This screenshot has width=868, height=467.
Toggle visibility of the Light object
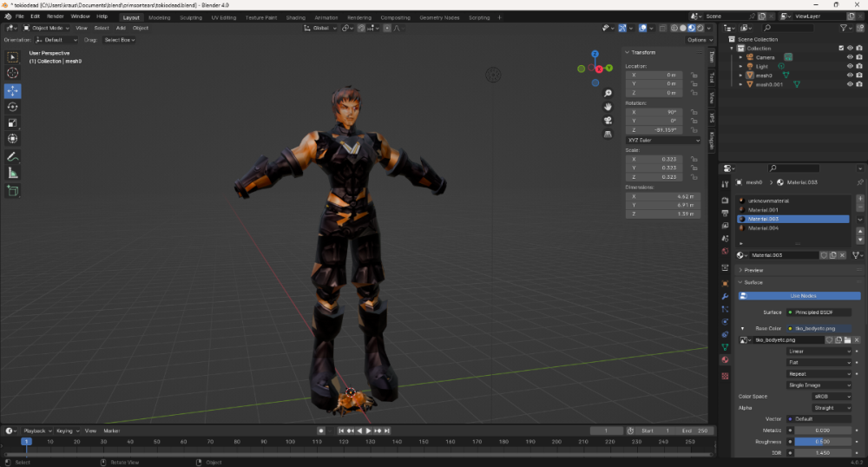(849, 66)
